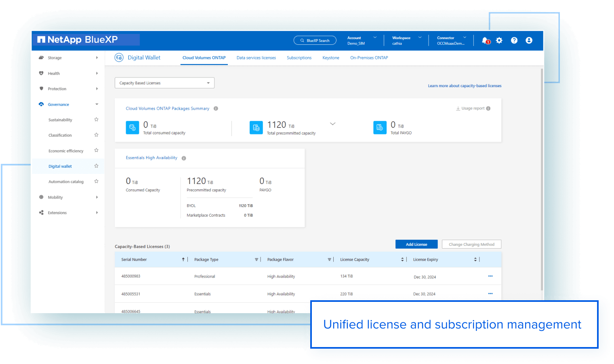Click the Add License button
Screen dimensions: 614x364
(416, 245)
